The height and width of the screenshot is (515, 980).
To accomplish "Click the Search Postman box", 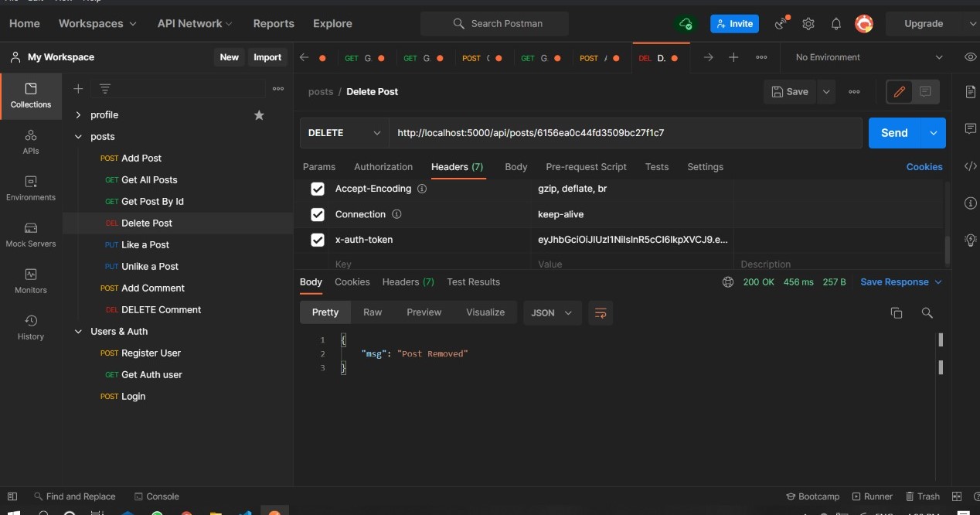I will point(495,24).
